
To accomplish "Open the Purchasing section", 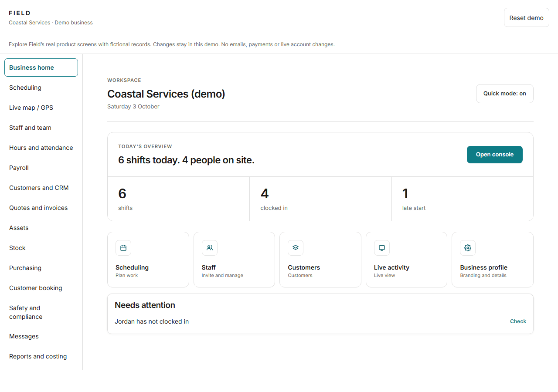I will 41,268.
